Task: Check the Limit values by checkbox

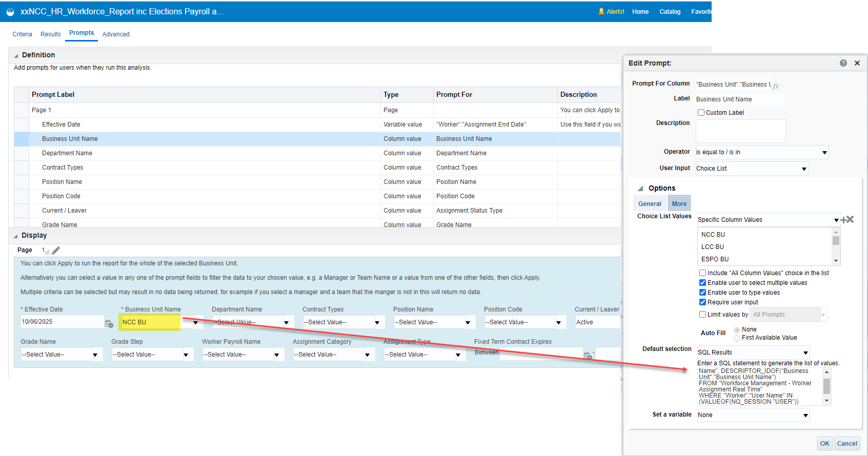Action: [x=702, y=315]
